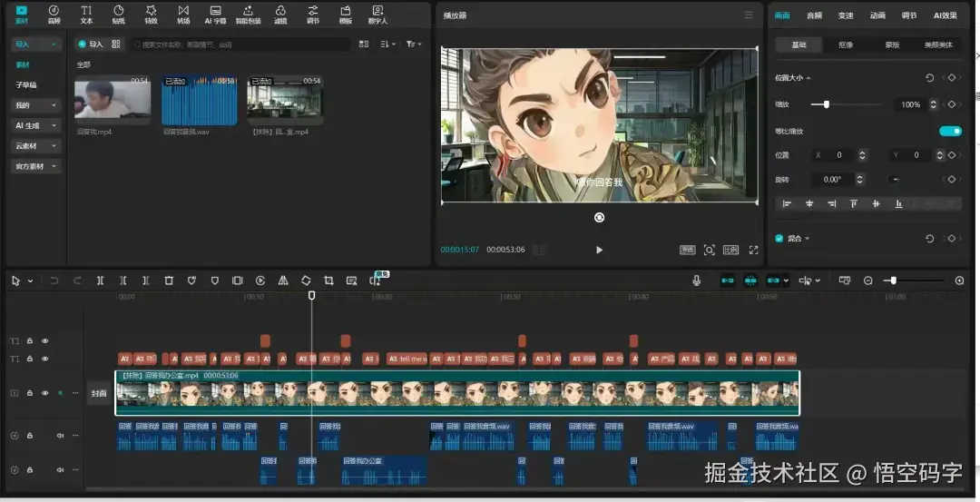The width and height of the screenshot is (980, 502).
Task: Mute the second audio track speaker icon
Action: [60, 470]
